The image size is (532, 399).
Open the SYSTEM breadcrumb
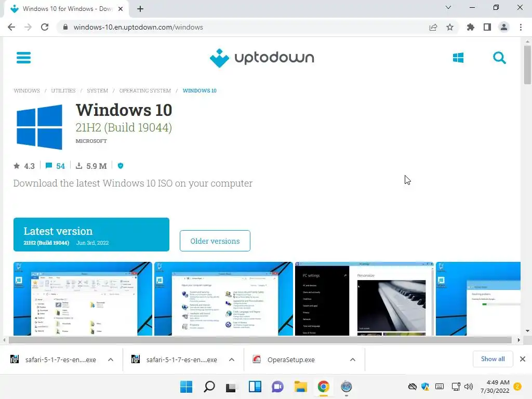97,90
